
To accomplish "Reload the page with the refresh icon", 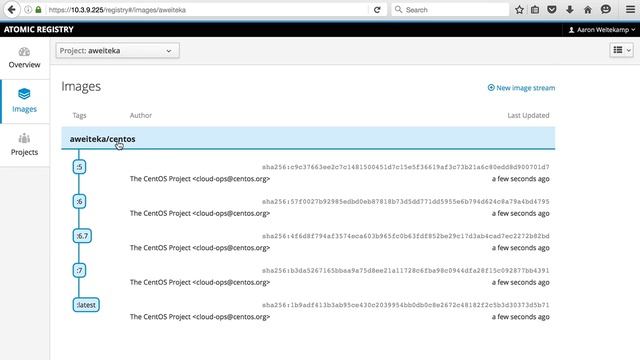I will point(377,10).
